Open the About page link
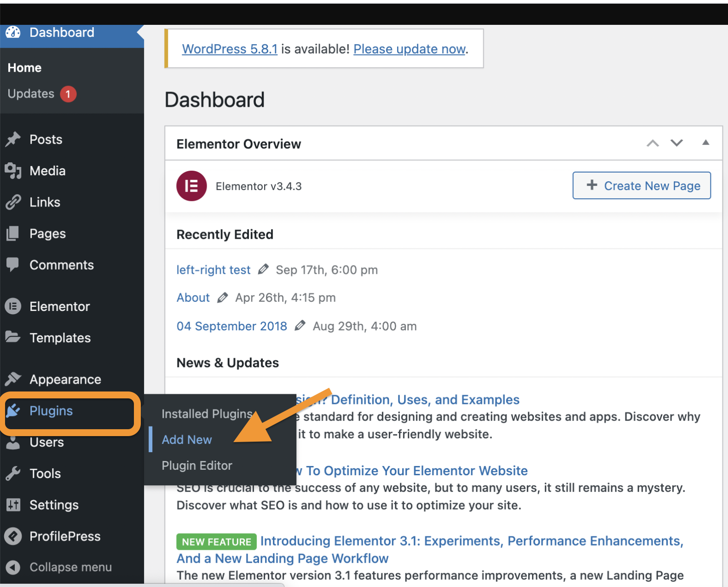Screen dimensions: 728x587 pos(193,298)
